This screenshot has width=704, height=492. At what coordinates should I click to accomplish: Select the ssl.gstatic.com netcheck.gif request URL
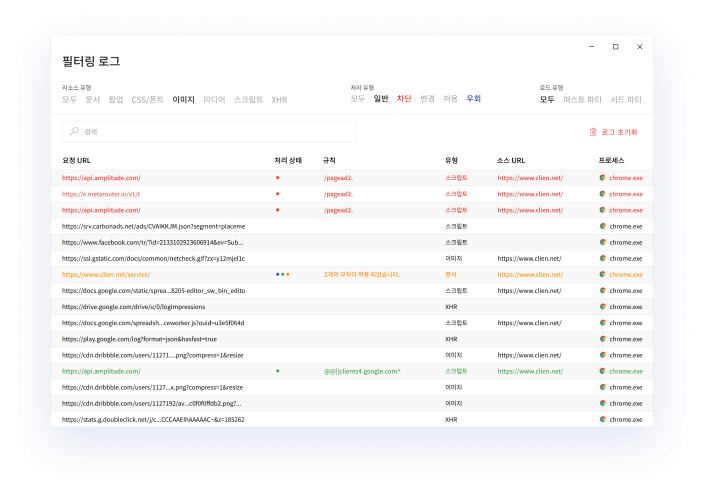point(154,259)
